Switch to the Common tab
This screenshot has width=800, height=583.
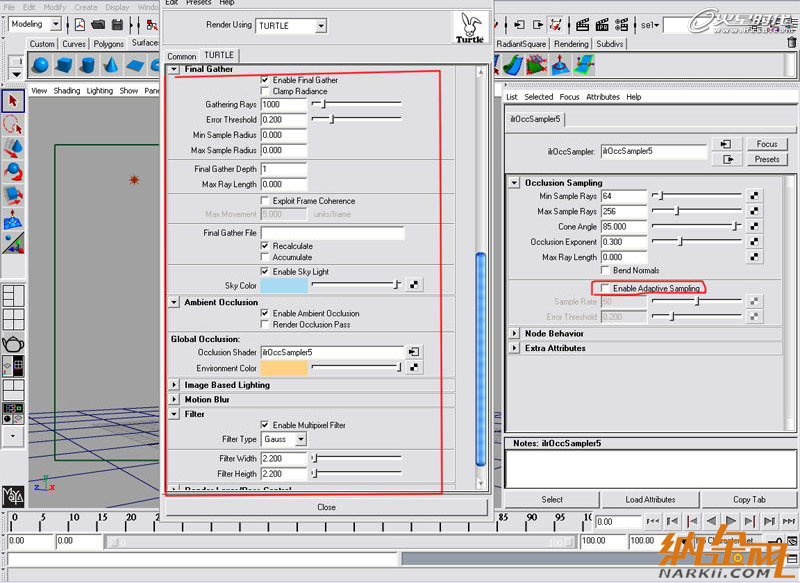[x=182, y=56]
